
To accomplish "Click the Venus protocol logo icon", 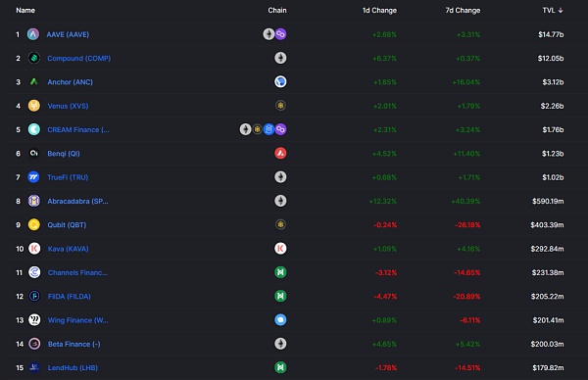I will coord(33,106).
